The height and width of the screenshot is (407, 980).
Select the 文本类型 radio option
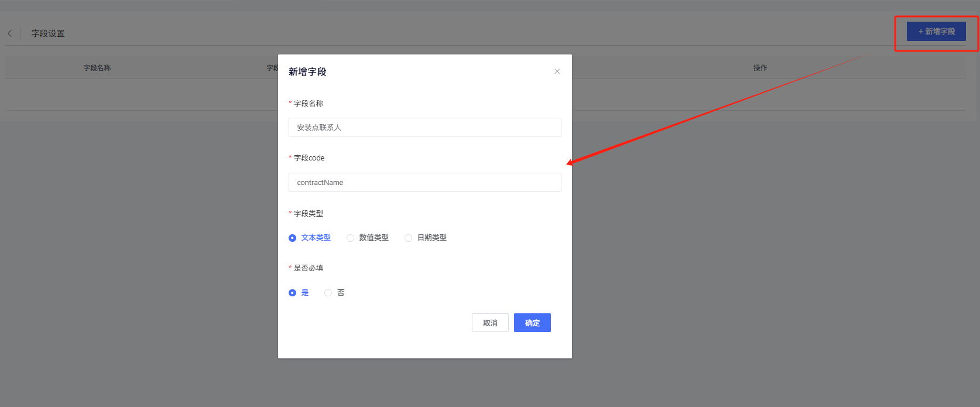293,238
